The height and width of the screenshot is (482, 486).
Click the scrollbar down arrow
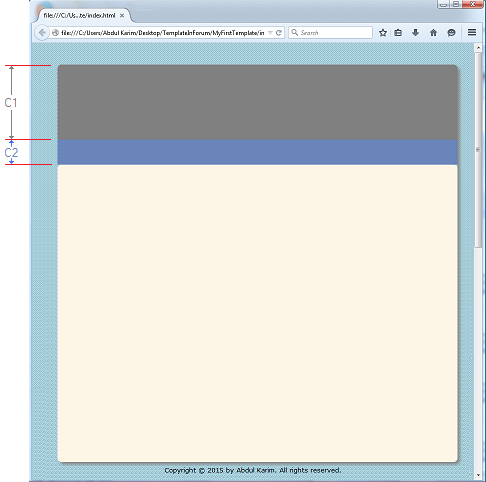[478, 475]
